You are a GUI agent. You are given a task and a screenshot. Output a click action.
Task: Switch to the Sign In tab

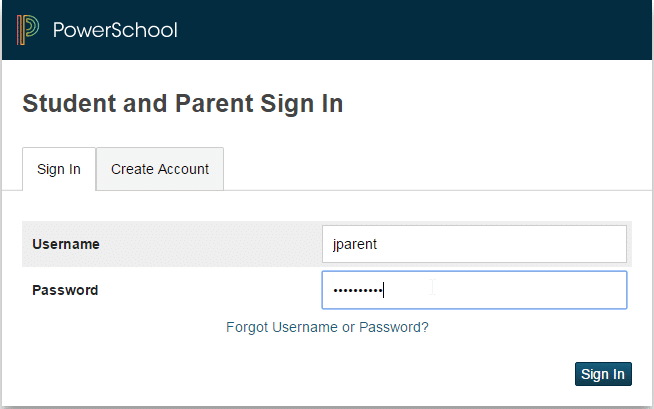tap(59, 169)
